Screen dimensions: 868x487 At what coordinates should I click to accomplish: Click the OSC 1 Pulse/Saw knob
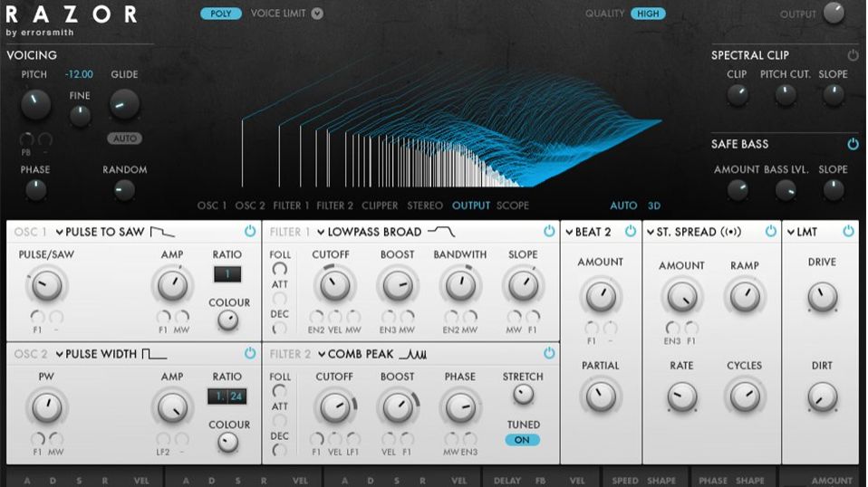[46, 286]
